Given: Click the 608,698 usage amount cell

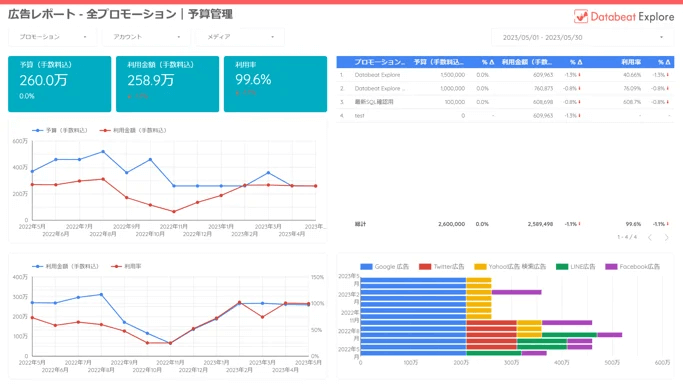Looking at the screenshot, I should coord(543,102).
